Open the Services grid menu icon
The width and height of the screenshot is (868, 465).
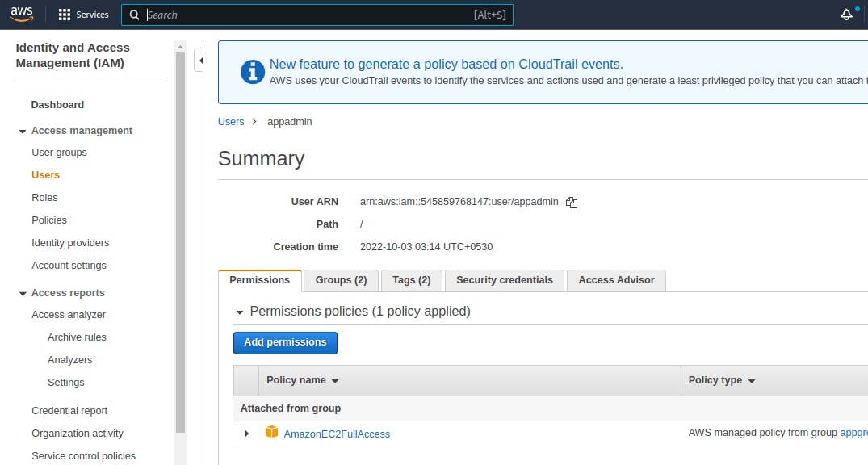tap(65, 15)
